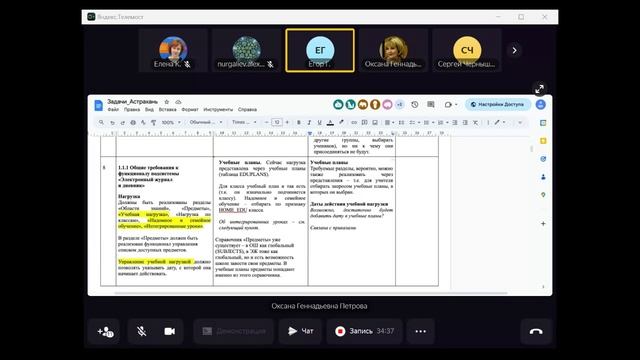This screenshot has height=360, width=640.
Task: Show next participants with the arrow
Action: [x=514, y=50]
